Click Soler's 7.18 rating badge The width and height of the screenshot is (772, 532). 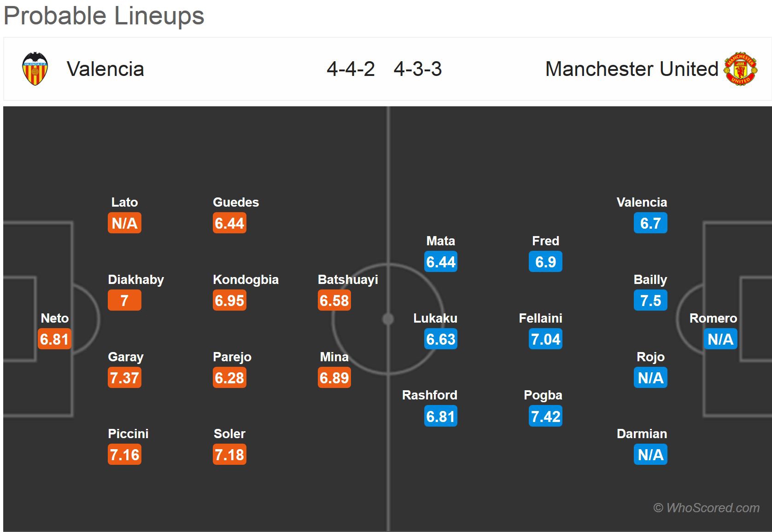229,455
